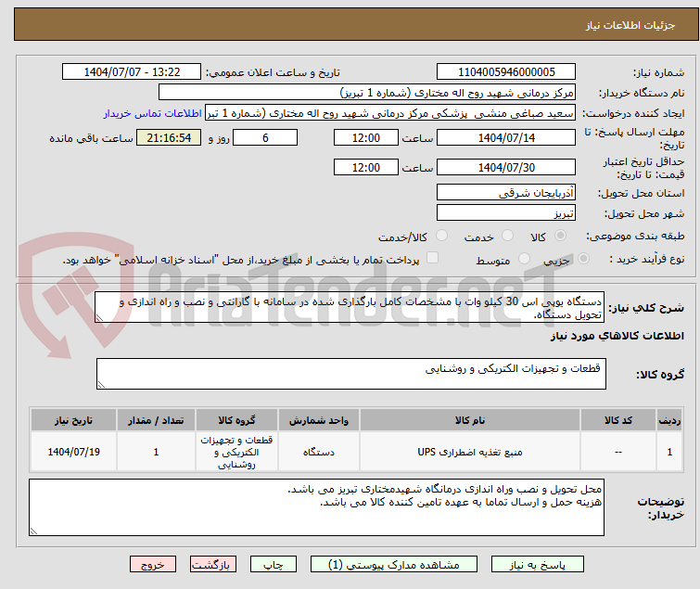Click the خروج exit button

153,565
